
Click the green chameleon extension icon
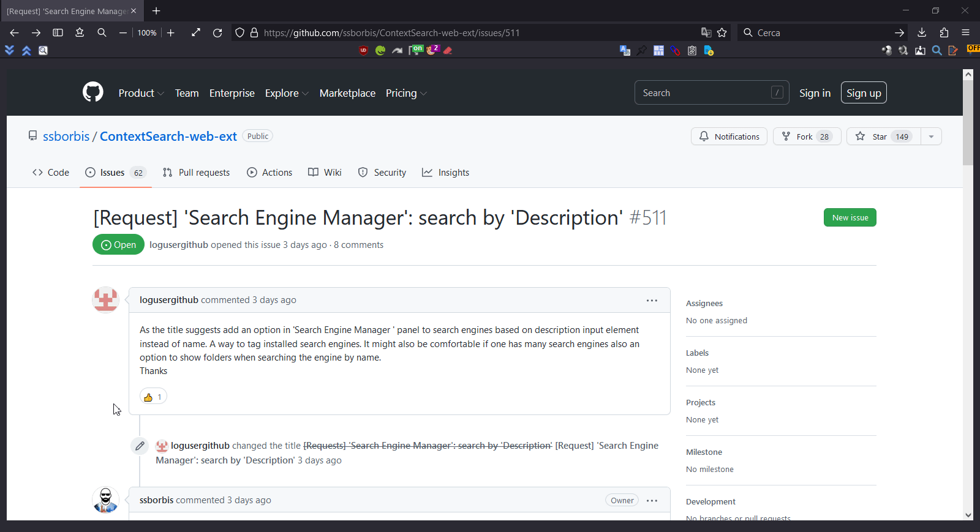pos(380,50)
